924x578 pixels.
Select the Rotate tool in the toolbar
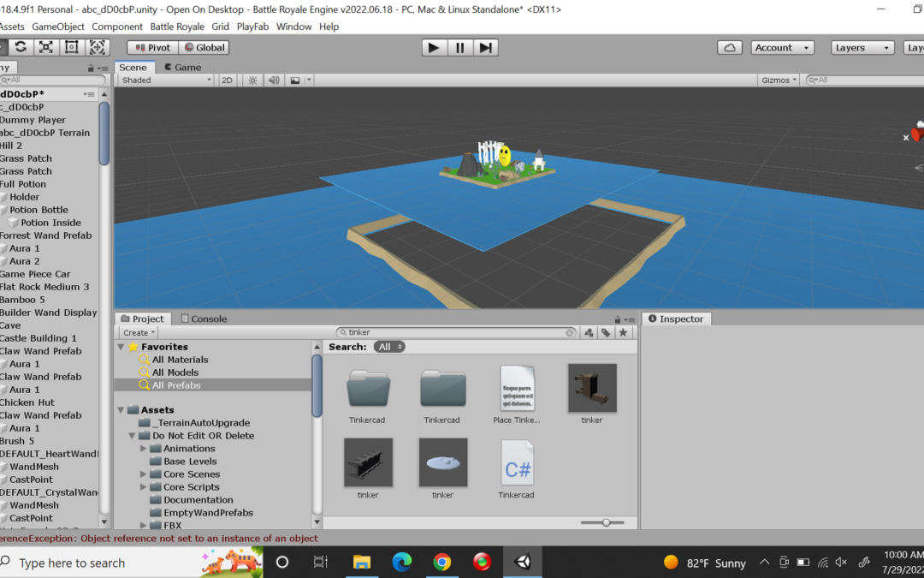pos(21,47)
